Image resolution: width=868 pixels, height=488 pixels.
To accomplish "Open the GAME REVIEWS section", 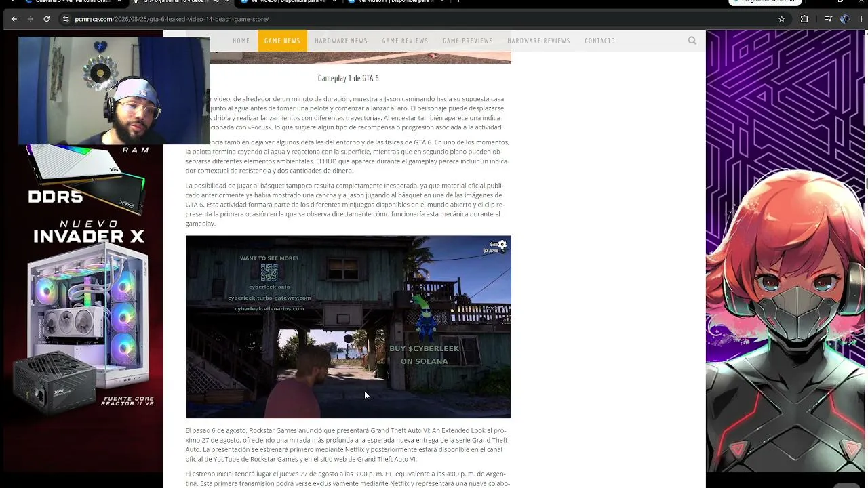I will pyautogui.click(x=405, y=41).
